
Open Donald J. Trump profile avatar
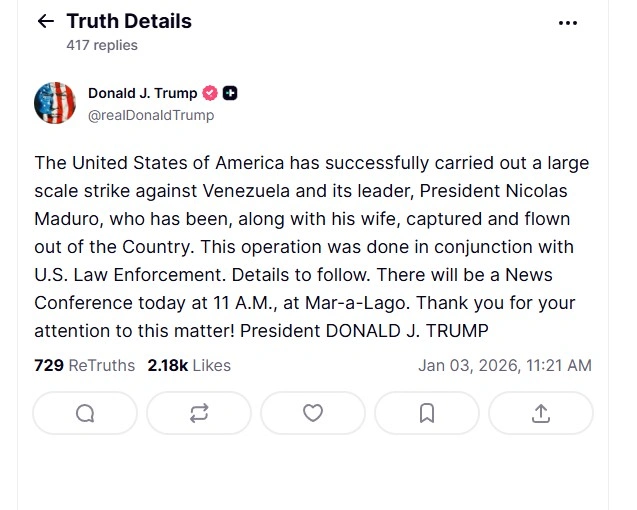pyautogui.click(x=55, y=103)
